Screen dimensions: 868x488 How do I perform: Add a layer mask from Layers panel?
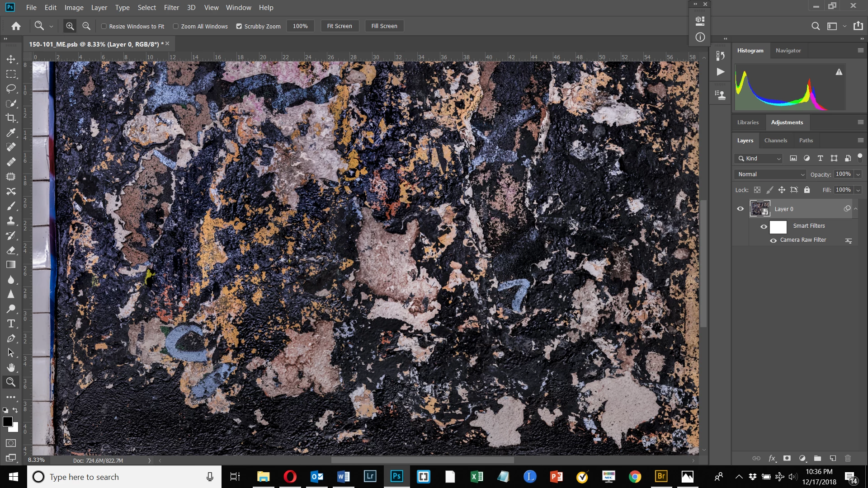[x=787, y=458]
